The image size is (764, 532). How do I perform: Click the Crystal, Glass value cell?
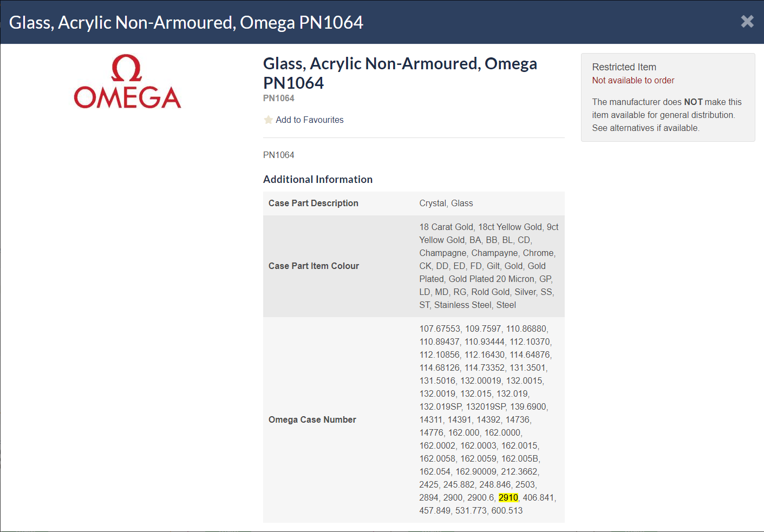[446, 203]
